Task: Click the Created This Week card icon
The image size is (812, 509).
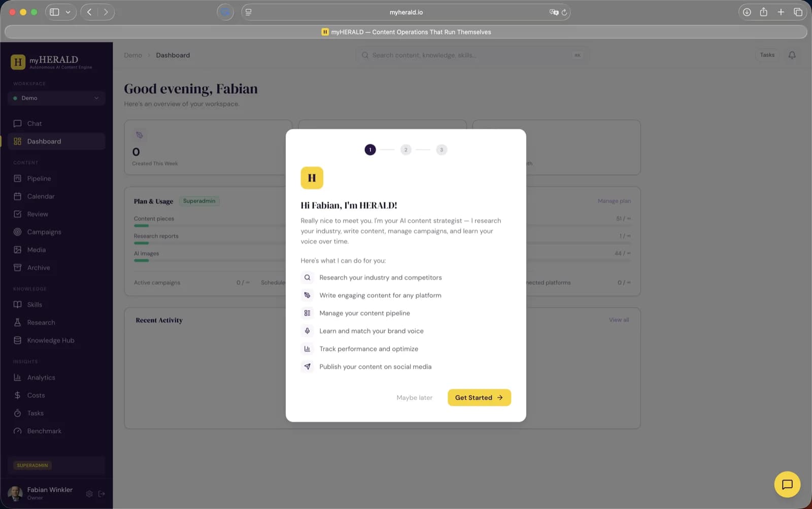Action: tap(139, 135)
